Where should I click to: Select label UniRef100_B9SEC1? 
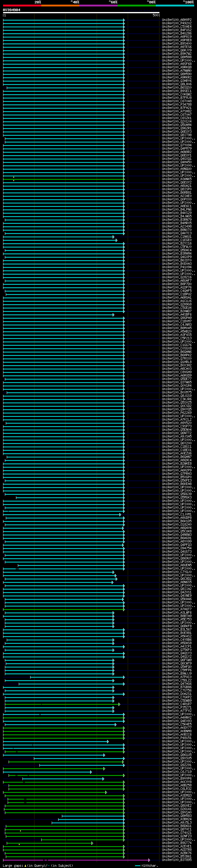[177, 91]
